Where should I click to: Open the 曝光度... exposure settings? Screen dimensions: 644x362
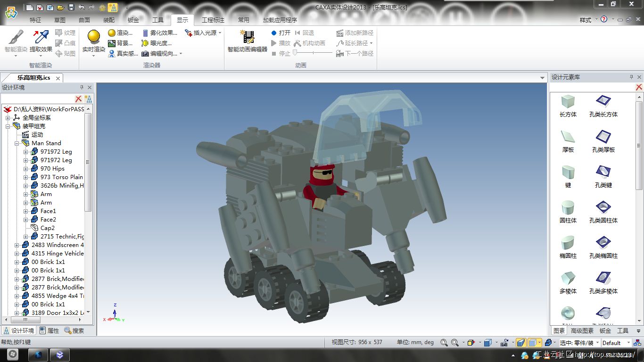coord(157,43)
